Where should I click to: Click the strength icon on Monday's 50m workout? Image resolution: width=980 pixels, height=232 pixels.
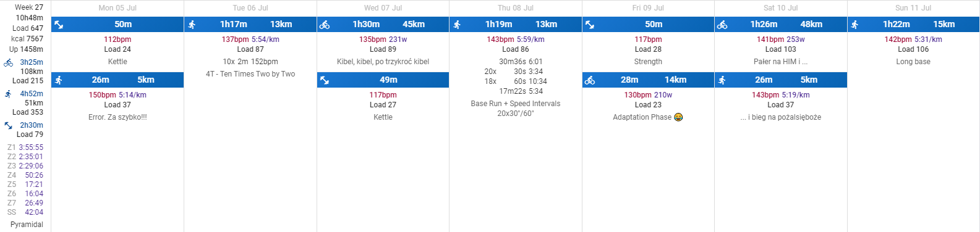(x=59, y=25)
